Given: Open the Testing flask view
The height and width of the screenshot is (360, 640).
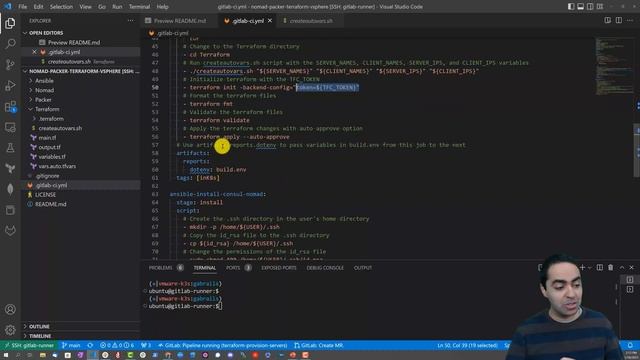Looking at the screenshot, I should [x=10, y=148].
